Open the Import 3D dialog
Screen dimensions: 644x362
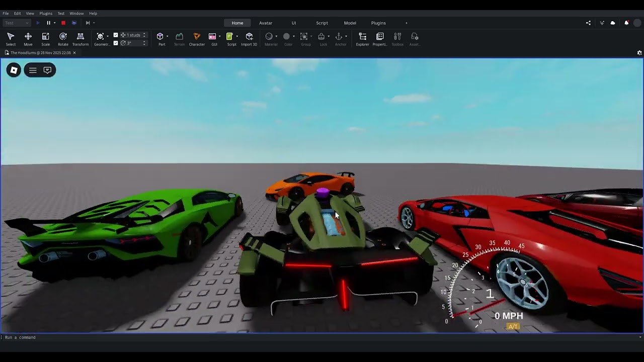pos(249,39)
